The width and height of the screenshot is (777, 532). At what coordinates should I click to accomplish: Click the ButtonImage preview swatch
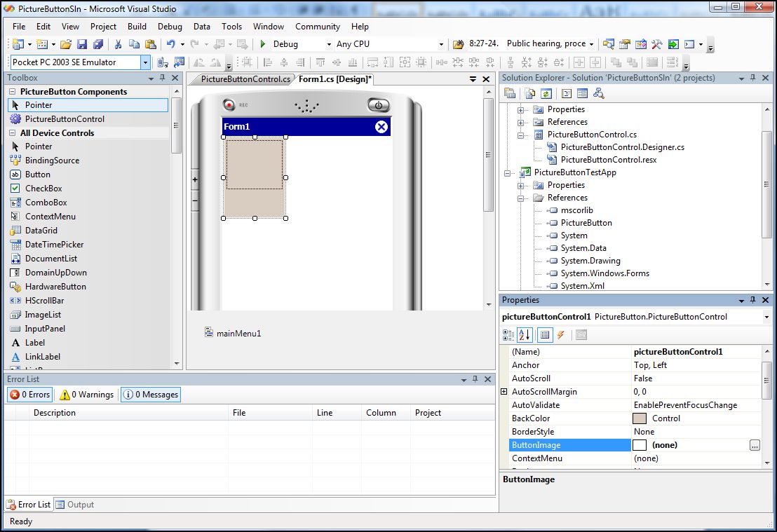pos(640,445)
